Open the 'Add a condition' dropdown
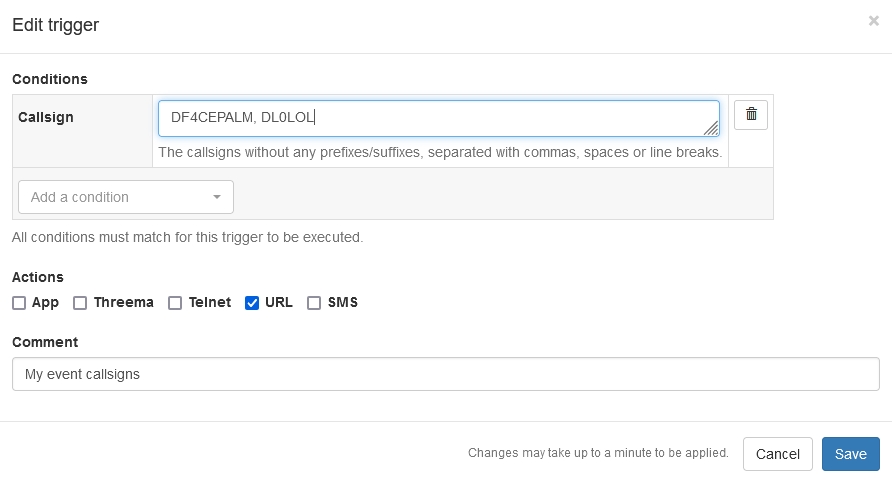 click(126, 197)
